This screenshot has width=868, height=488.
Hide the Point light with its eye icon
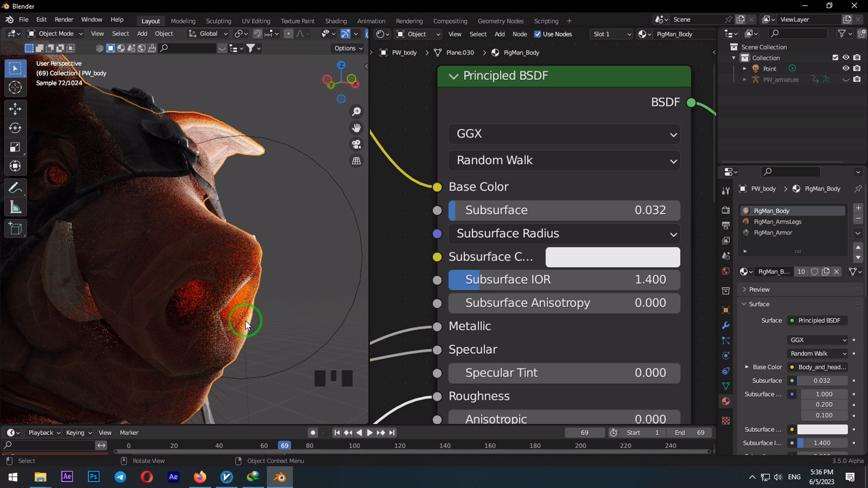845,68
